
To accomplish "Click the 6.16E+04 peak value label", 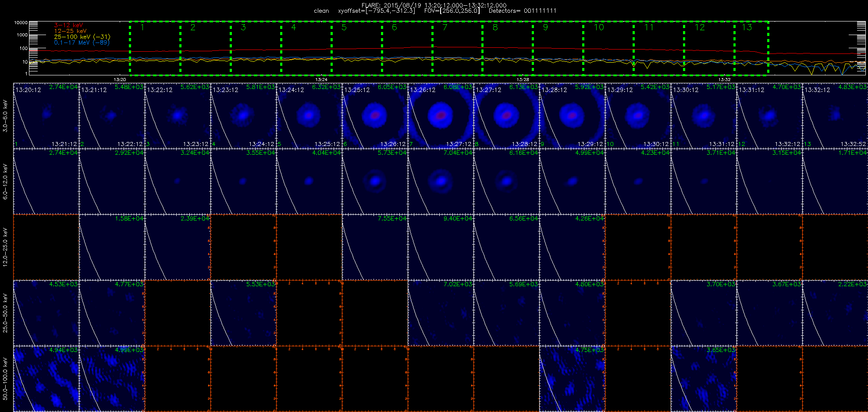I will (524, 153).
